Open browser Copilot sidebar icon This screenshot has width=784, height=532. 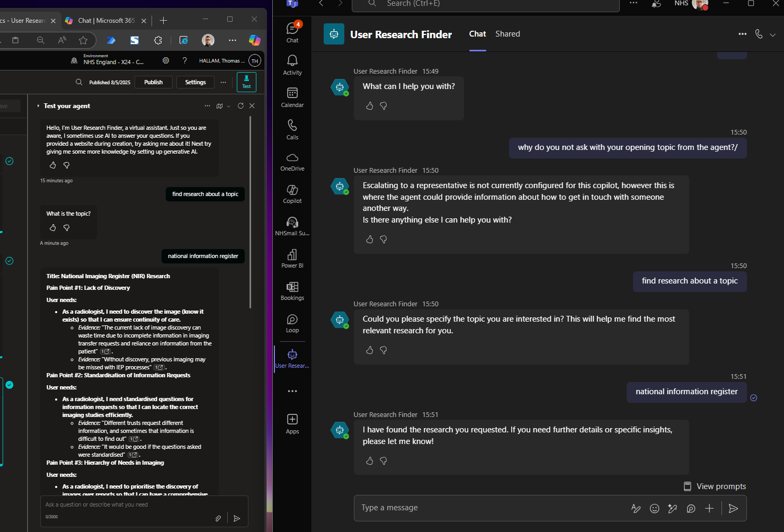[x=255, y=40]
